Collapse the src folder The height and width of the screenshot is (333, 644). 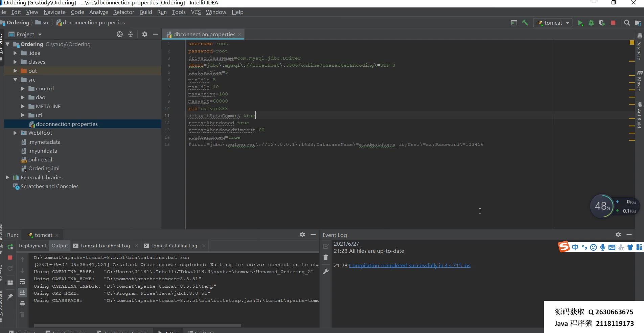click(x=15, y=80)
